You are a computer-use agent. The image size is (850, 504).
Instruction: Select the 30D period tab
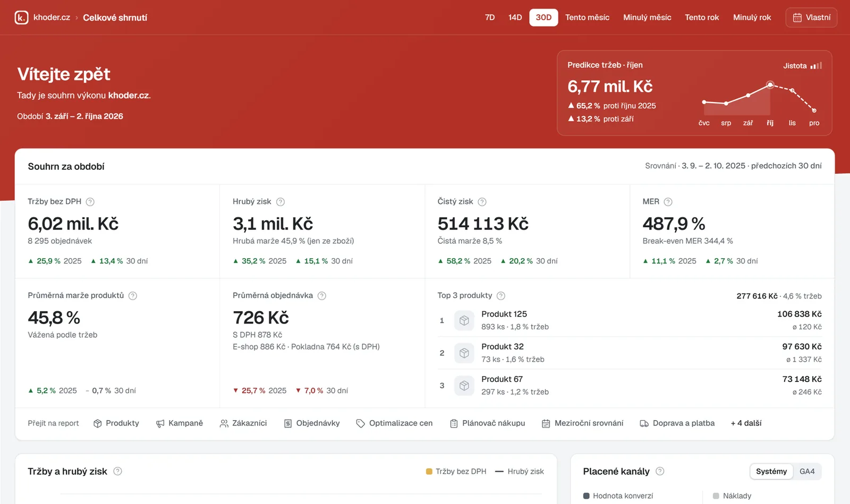click(543, 18)
